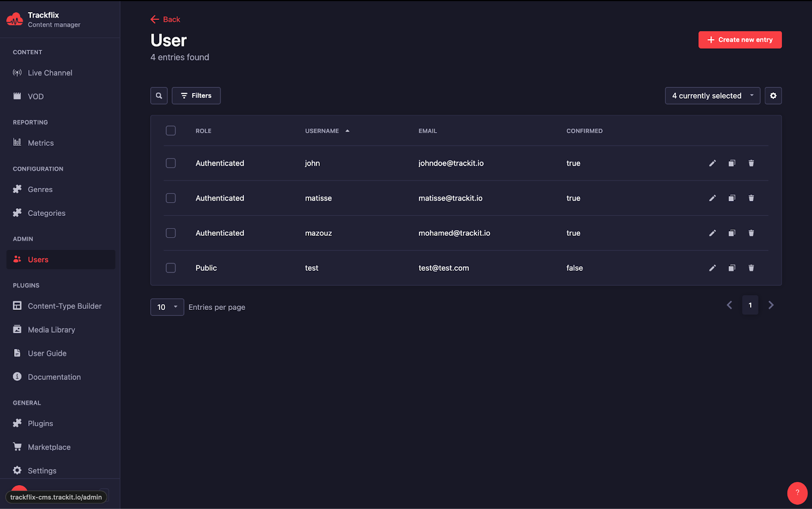Click email johndoe@trackit.io
812x509 pixels.
pyautogui.click(x=451, y=163)
